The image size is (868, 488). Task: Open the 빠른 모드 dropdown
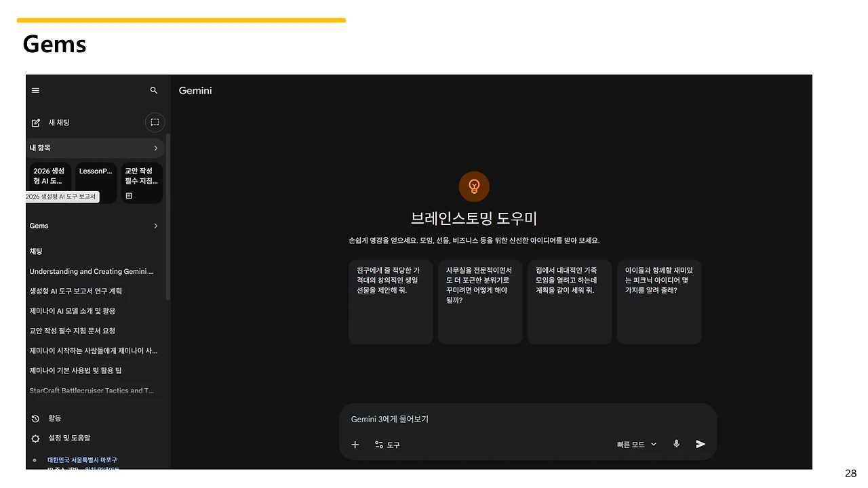[x=635, y=444]
